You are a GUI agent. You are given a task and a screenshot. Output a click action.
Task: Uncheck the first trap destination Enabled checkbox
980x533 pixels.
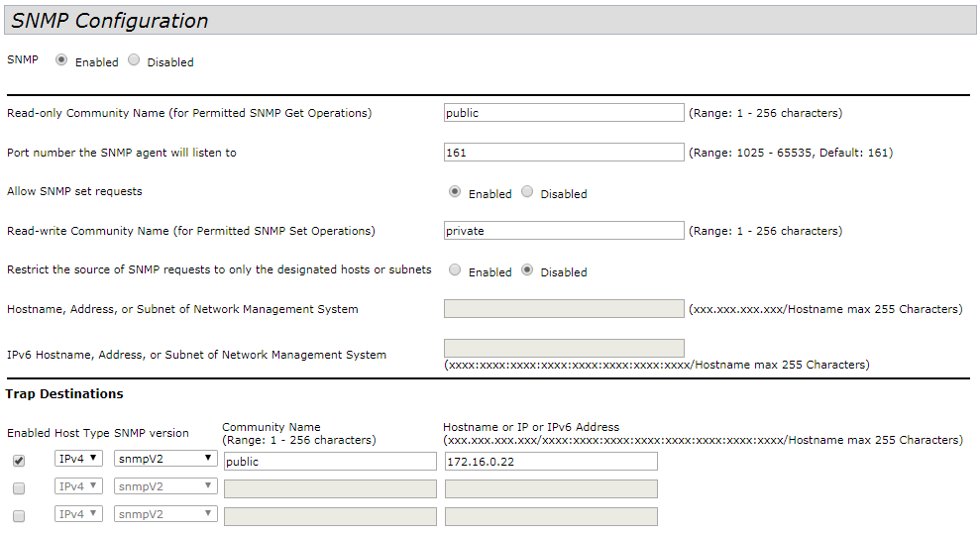coord(19,461)
